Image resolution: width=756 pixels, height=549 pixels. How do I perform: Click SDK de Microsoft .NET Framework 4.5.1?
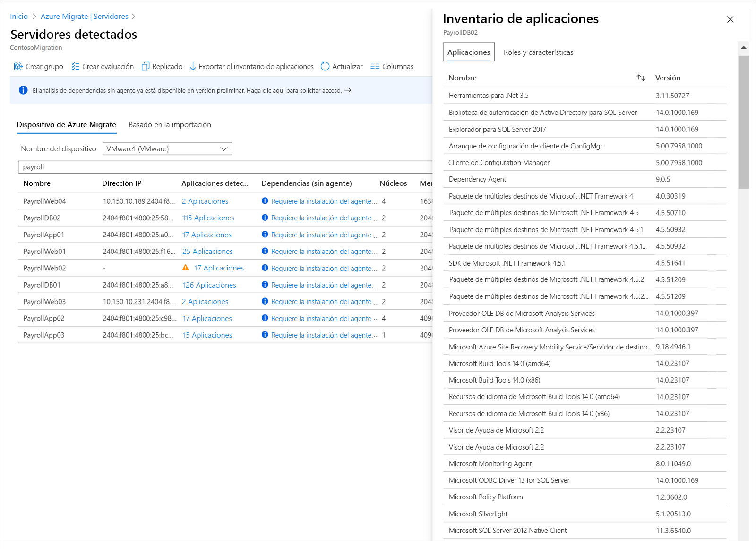click(507, 263)
